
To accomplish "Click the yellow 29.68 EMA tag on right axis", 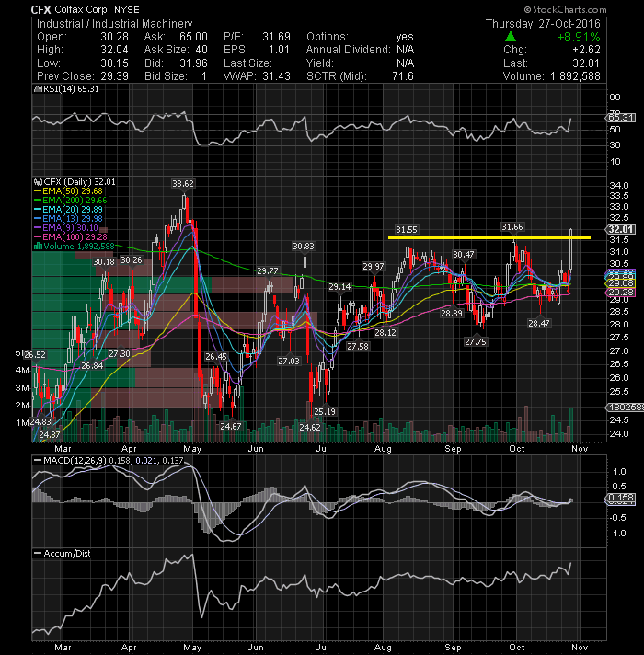I will click(x=621, y=283).
